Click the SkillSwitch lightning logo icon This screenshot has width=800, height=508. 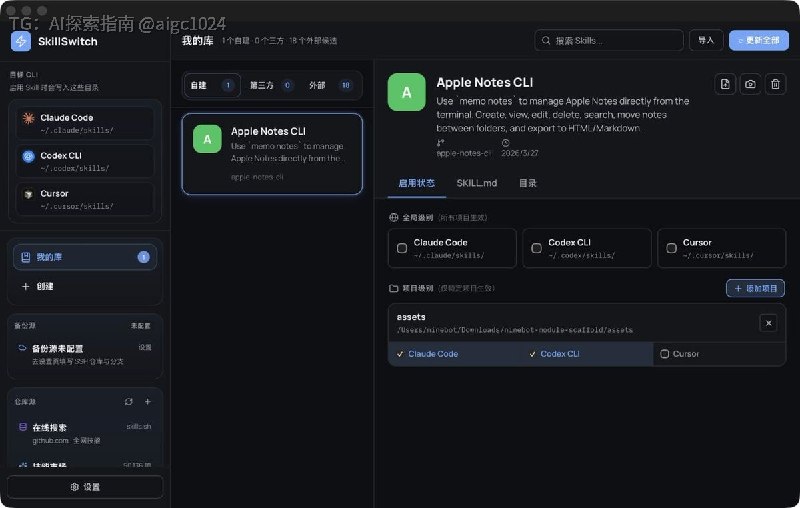21,41
